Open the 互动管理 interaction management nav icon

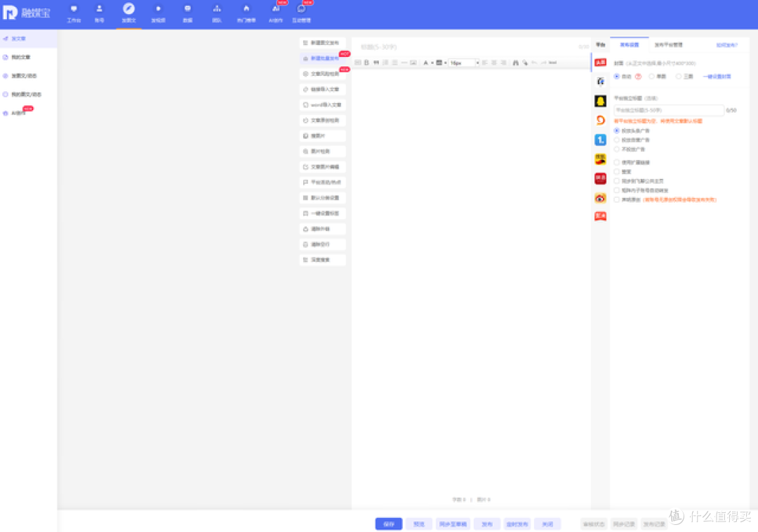pos(301,13)
